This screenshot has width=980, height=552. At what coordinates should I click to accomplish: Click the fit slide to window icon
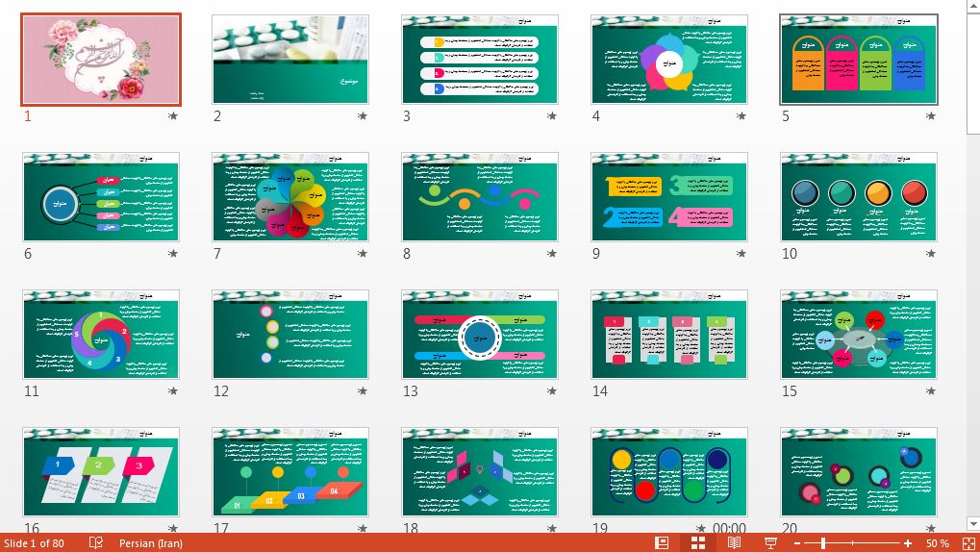[966, 543]
